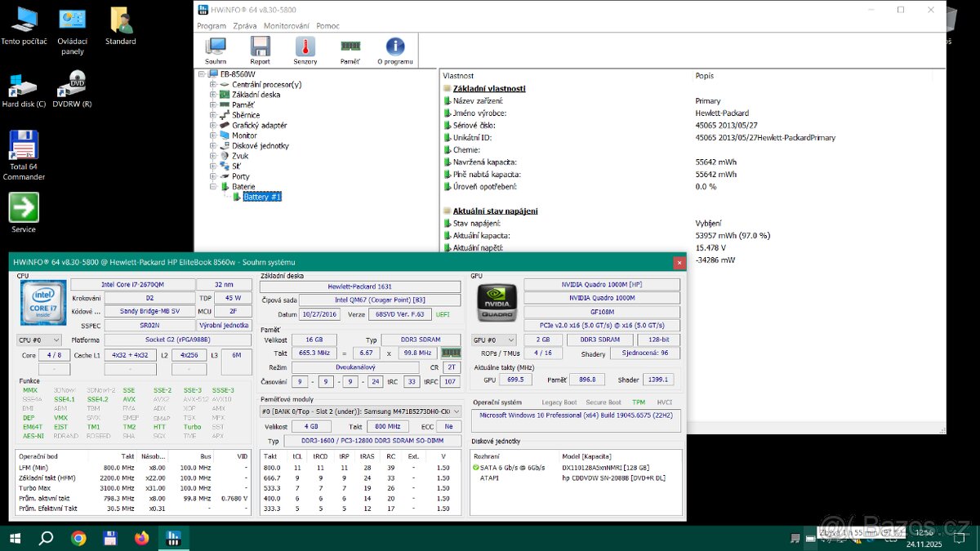Image resolution: width=980 pixels, height=551 pixels.
Task: Click the memory chip icon beside Takt
Action: point(450,353)
